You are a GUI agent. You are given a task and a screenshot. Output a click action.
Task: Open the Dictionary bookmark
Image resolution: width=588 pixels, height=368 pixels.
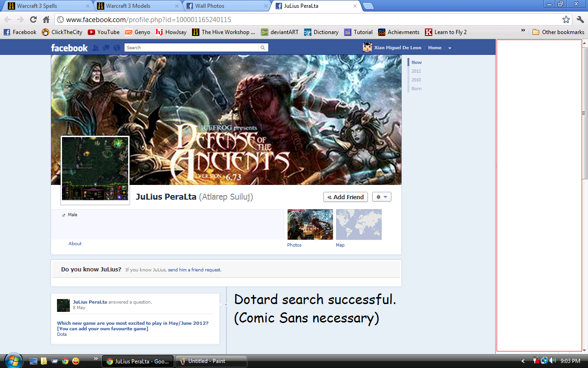322,32
